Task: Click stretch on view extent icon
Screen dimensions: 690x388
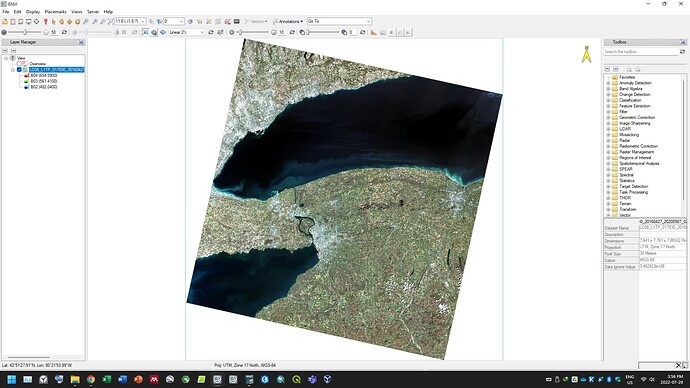Action: click(x=154, y=32)
